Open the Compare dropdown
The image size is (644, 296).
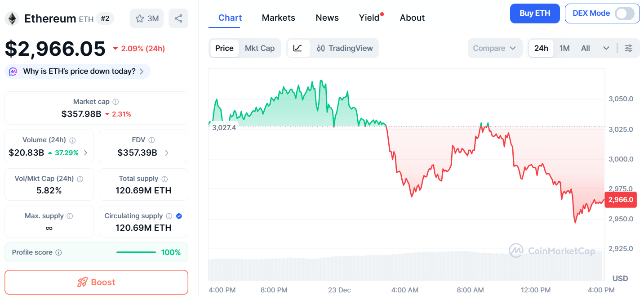[x=494, y=48]
